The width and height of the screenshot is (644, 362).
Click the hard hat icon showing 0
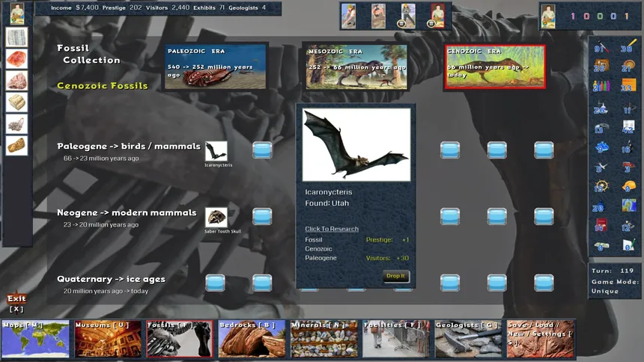[628, 187]
